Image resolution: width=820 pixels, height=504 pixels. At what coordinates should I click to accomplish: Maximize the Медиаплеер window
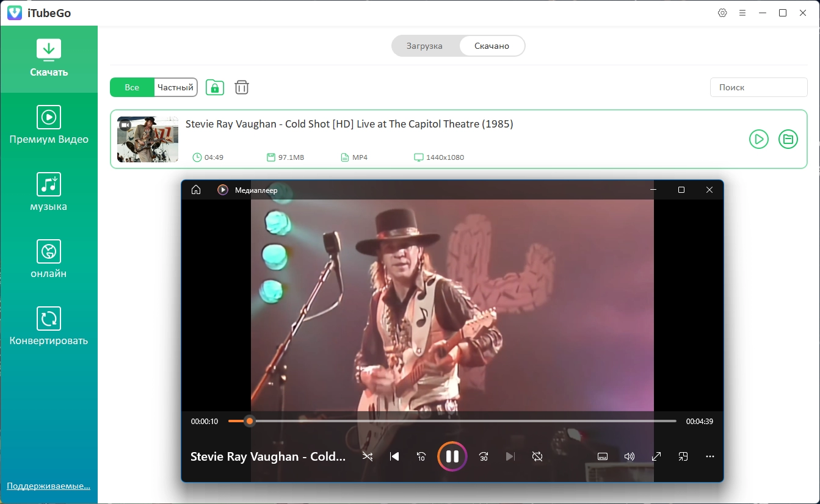click(x=681, y=190)
